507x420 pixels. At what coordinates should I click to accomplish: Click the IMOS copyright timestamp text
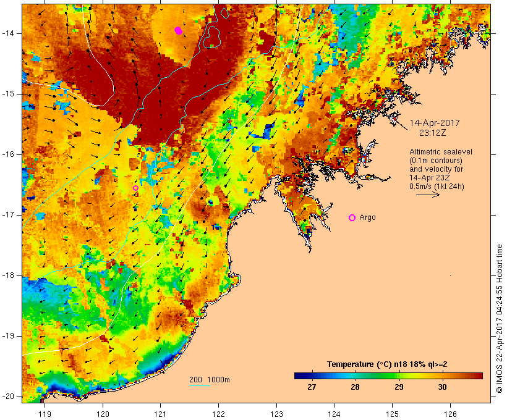click(500, 318)
